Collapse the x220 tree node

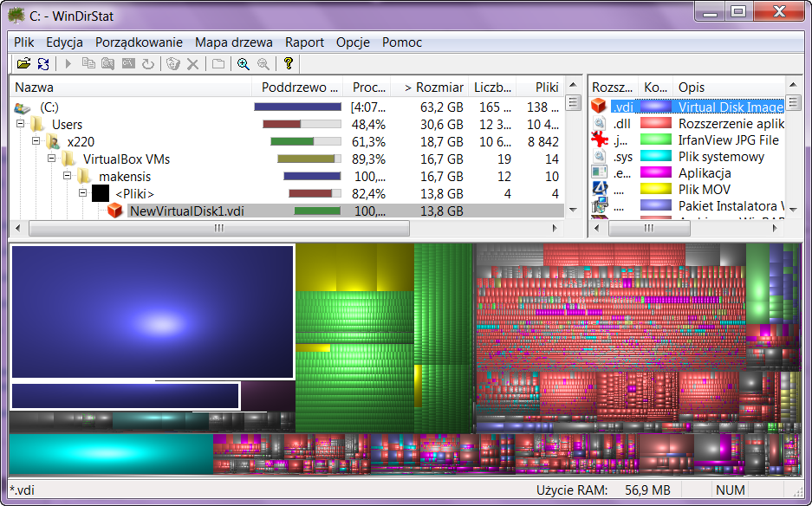(36, 141)
